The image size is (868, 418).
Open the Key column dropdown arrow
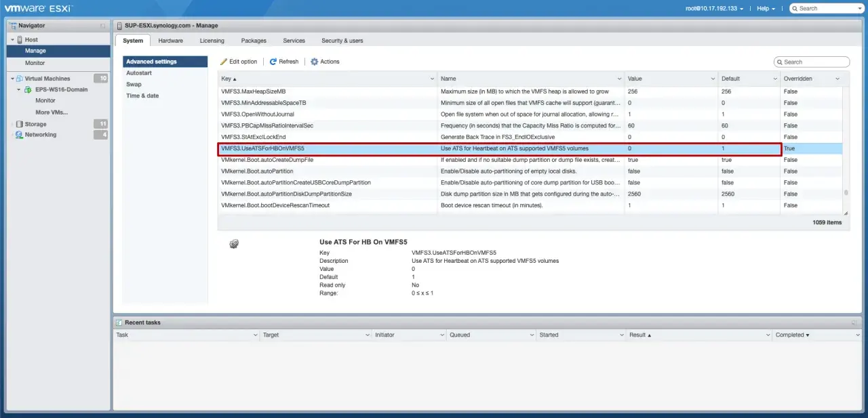pyautogui.click(x=432, y=79)
